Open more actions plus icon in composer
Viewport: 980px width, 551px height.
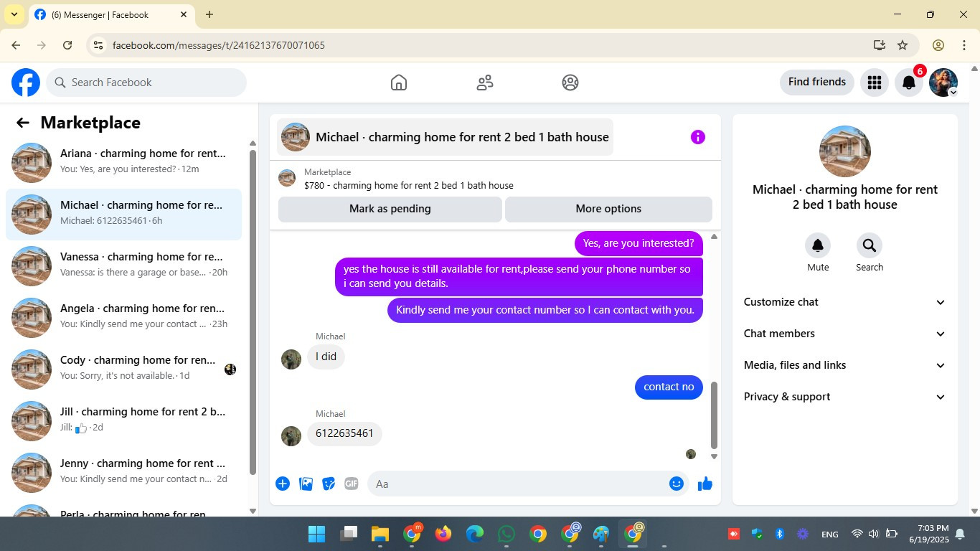pos(283,484)
